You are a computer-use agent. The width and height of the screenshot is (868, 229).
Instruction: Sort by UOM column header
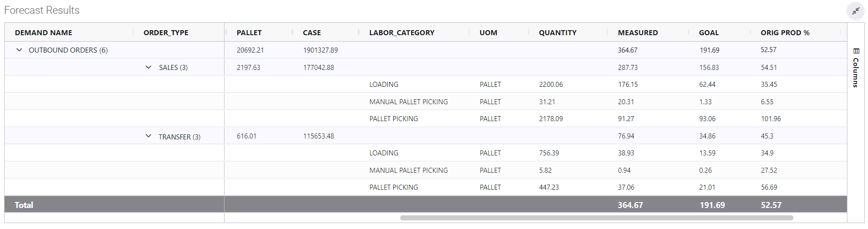488,32
